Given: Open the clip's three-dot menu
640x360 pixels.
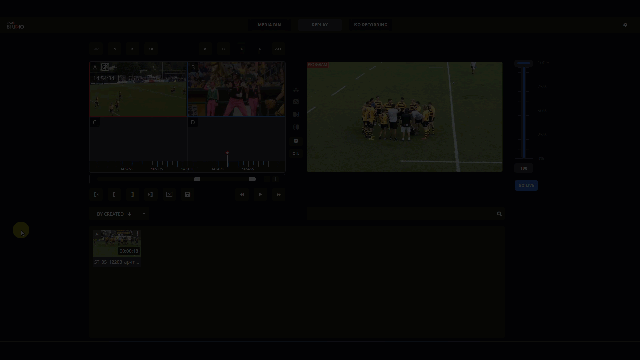Looking at the screenshot, I should tap(138, 233).
